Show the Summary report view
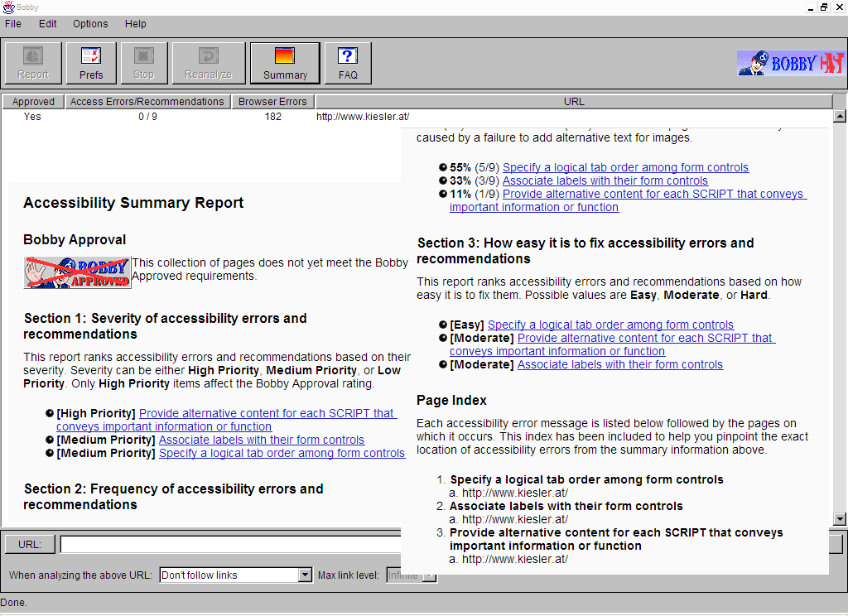 (x=285, y=64)
